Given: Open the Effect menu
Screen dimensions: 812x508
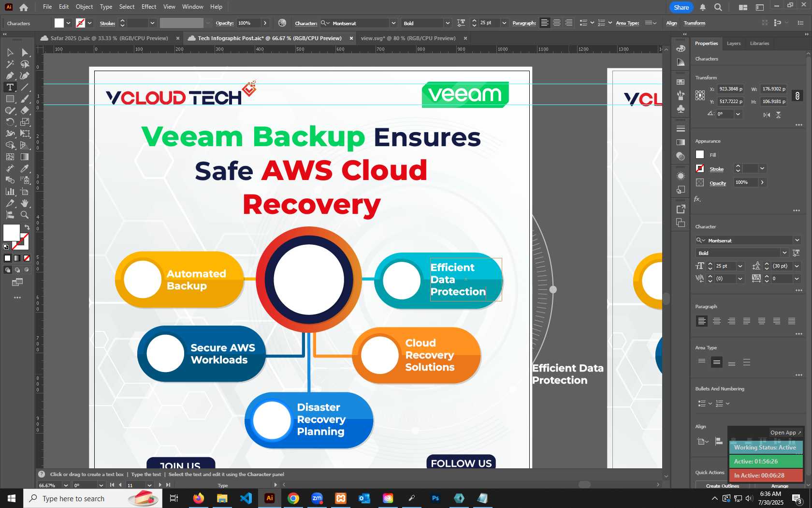Looking at the screenshot, I should point(149,7).
